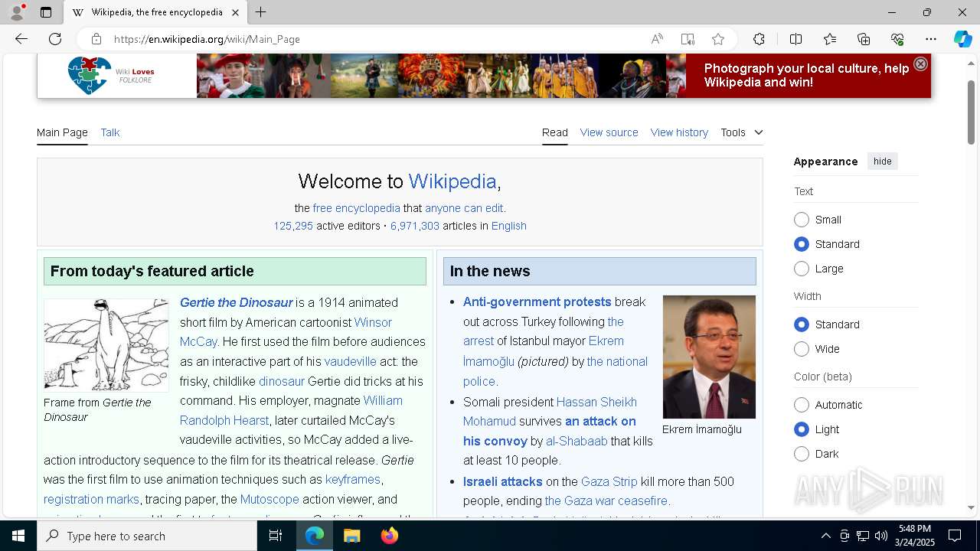Click Microsoft Edge taskbar icon
This screenshot has width=980, height=551.
[x=315, y=536]
